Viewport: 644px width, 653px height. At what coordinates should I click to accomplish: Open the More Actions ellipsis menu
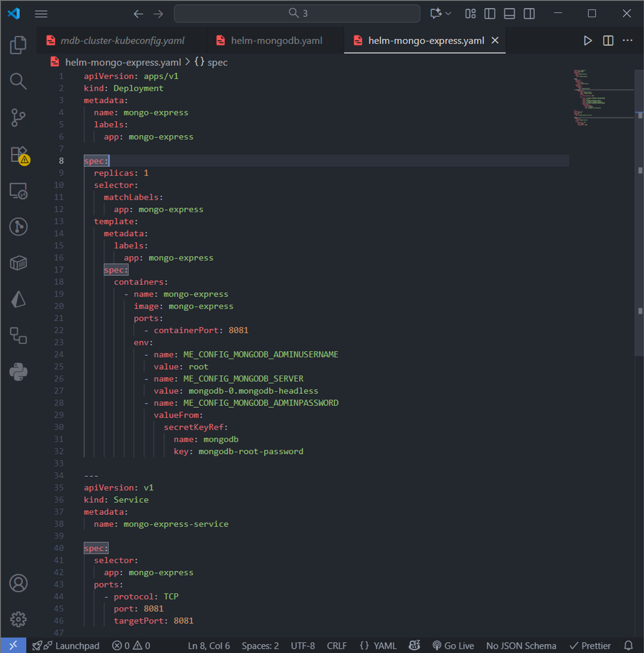(x=628, y=41)
